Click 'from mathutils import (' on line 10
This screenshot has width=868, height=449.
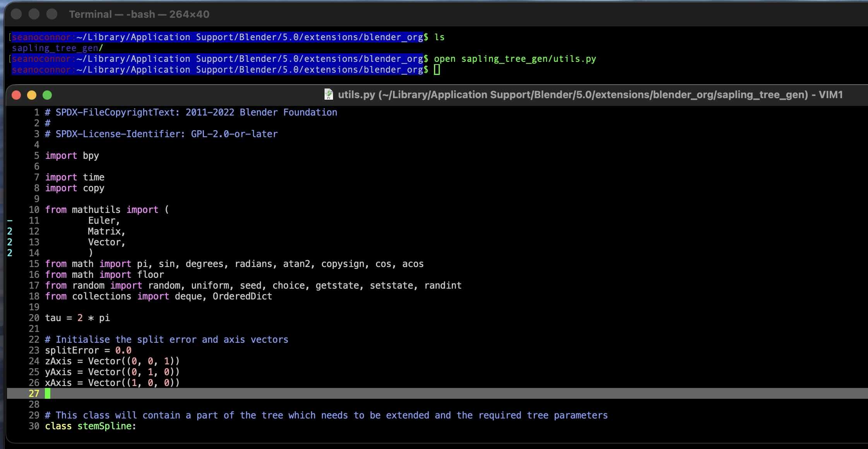pyautogui.click(x=107, y=210)
